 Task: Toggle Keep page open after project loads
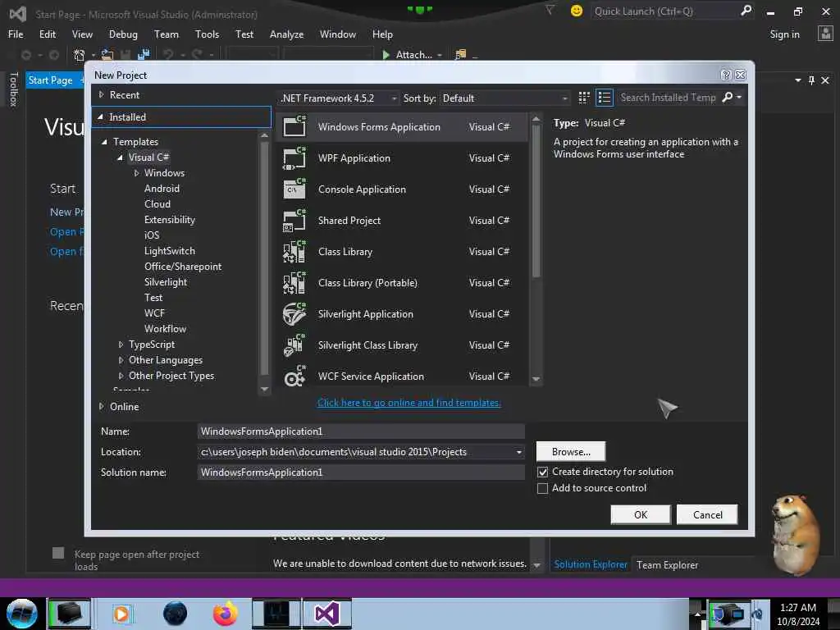click(58, 554)
